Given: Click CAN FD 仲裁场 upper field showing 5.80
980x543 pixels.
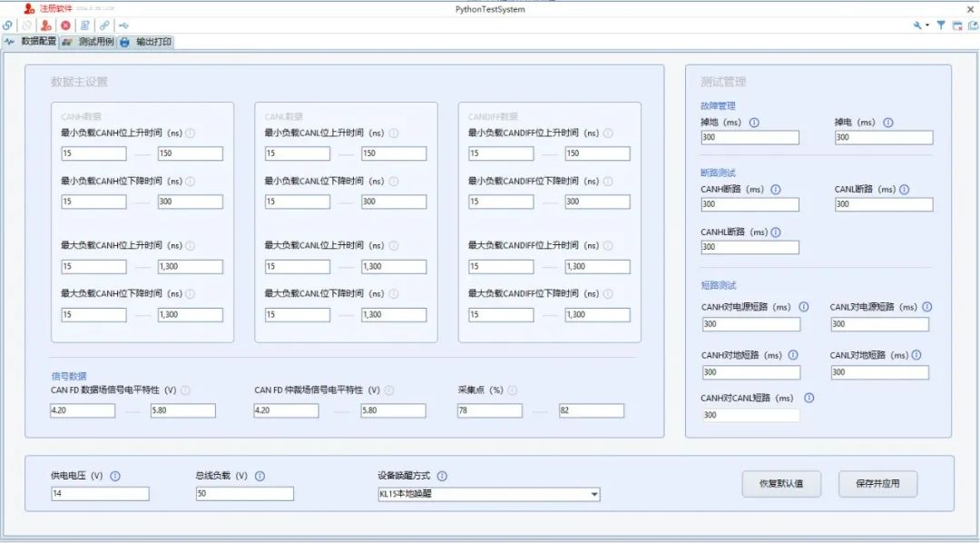Looking at the screenshot, I should pyautogui.click(x=393, y=411).
